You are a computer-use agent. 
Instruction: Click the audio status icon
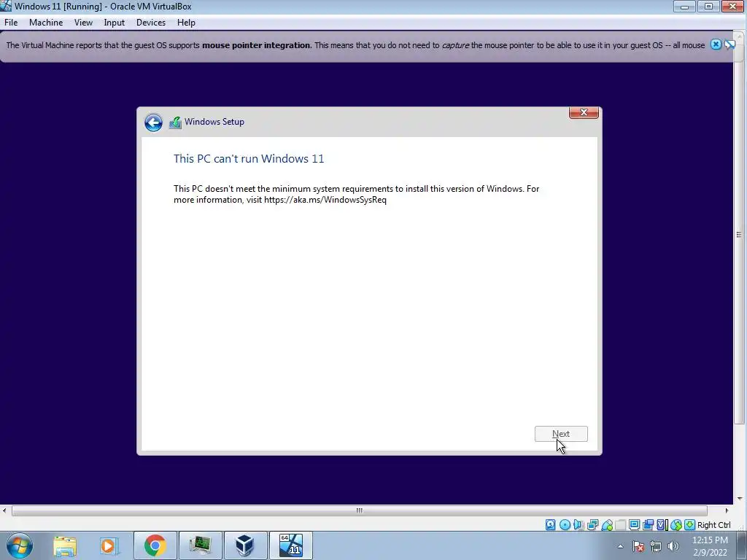coord(578,525)
